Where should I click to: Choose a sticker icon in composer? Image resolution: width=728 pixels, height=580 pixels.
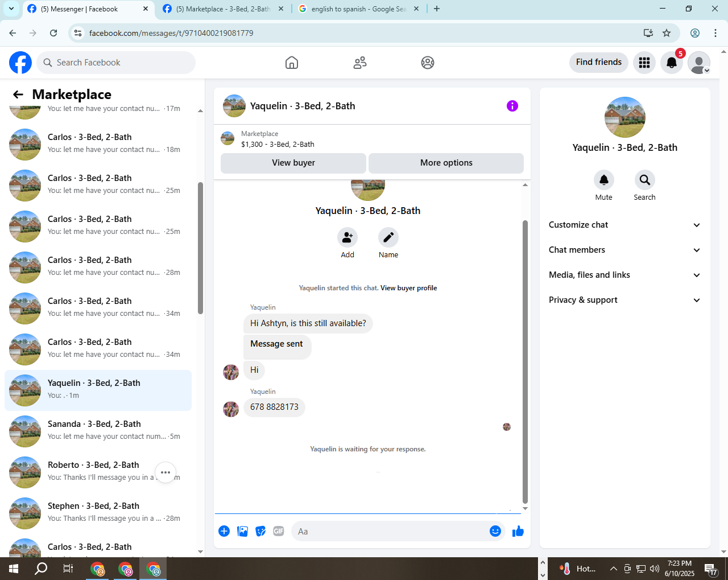[260, 531]
